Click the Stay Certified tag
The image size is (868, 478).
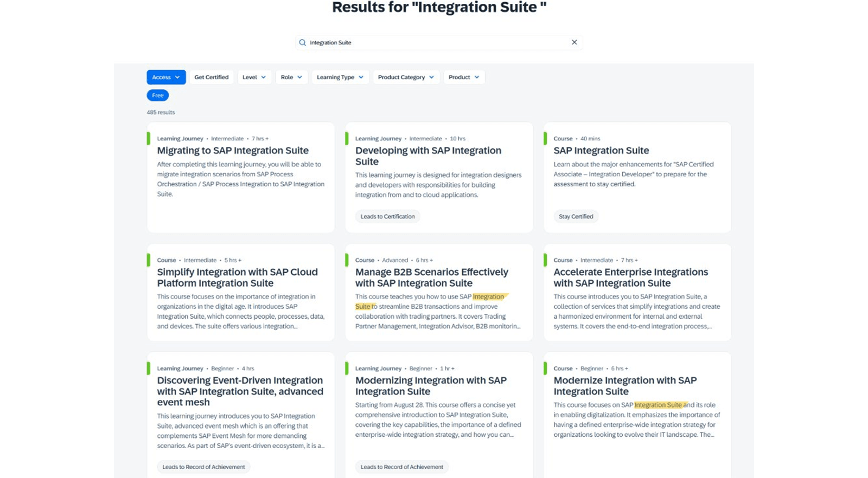point(576,216)
